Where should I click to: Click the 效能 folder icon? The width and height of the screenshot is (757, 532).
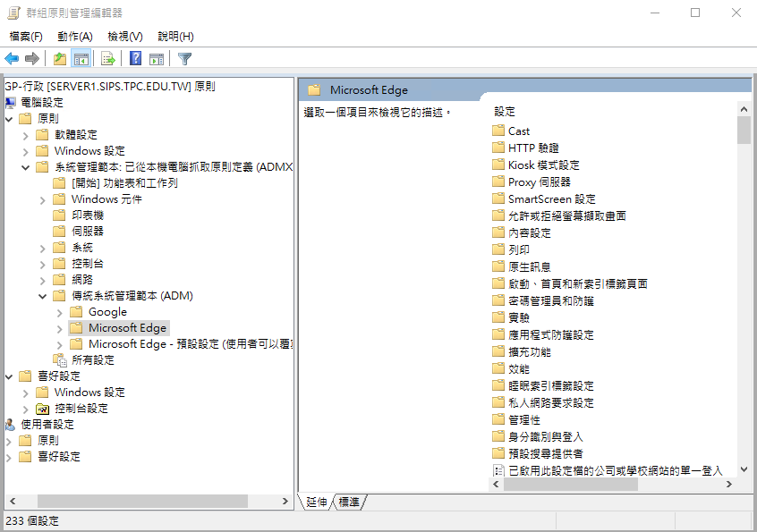[498, 368]
